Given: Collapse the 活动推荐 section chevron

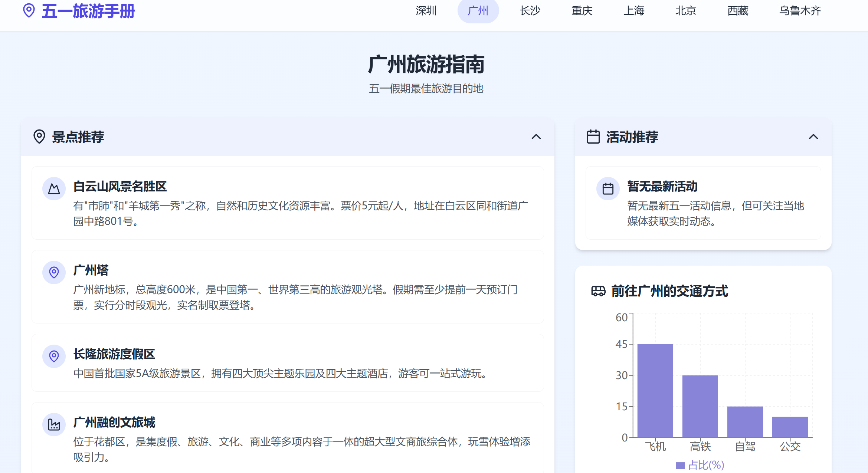Looking at the screenshot, I should coord(813,137).
